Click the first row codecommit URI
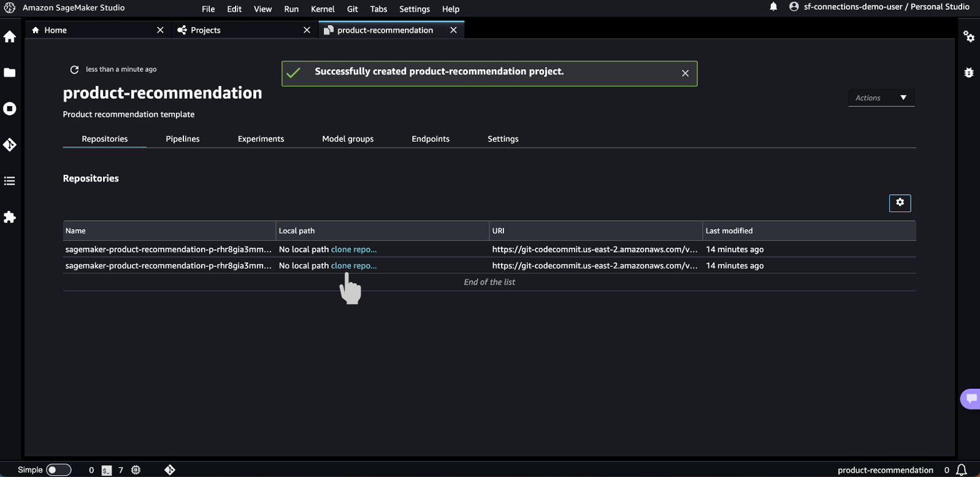The height and width of the screenshot is (477, 980). pyautogui.click(x=595, y=250)
